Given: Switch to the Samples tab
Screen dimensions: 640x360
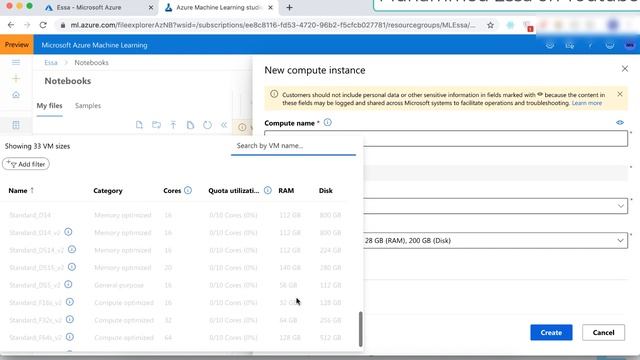Looking at the screenshot, I should (x=88, y=106).
